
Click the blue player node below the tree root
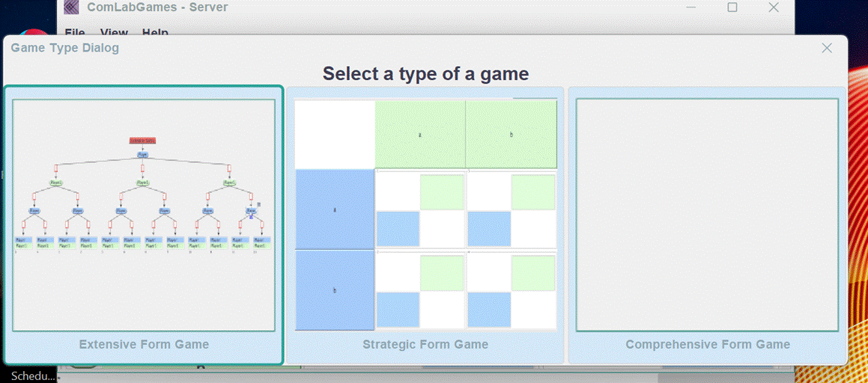142,155
